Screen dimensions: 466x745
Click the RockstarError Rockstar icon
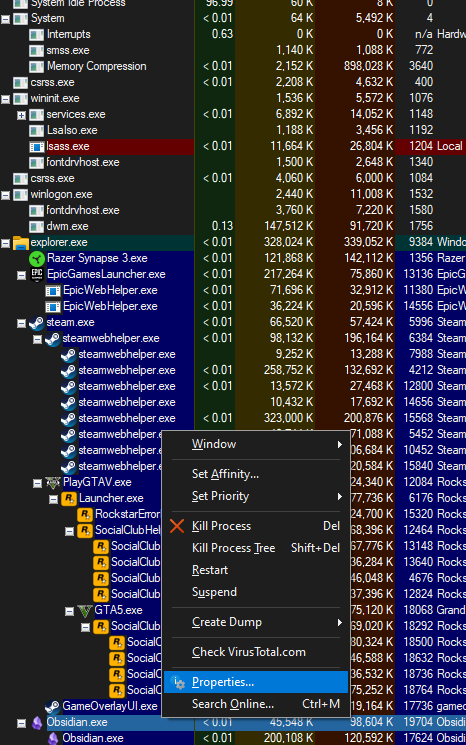[85, 515]
